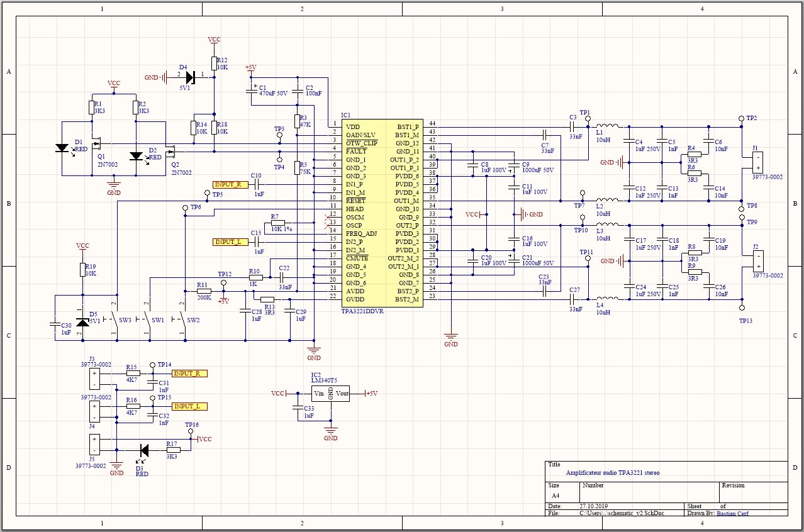This screenshot has height=532, width=804.
Task: Click the yellow INPUT_L port near C15
Action: [x=228, y=242]
